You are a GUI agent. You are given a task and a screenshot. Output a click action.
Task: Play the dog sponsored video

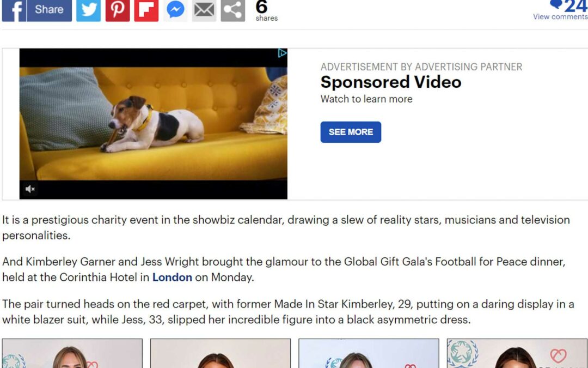point(154,124)
